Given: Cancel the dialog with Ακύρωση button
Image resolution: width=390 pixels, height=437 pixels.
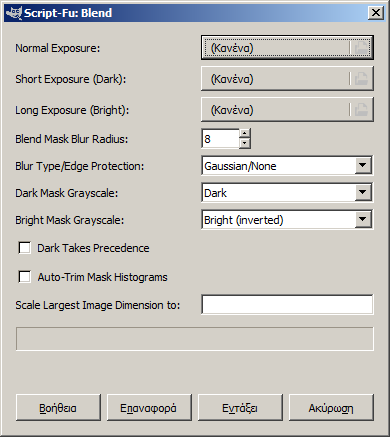Looking at the screenshot, I should click(x=331, y=408).
